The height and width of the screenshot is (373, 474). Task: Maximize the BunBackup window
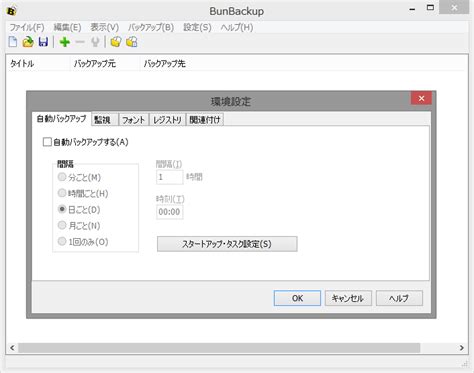[430, 8]
